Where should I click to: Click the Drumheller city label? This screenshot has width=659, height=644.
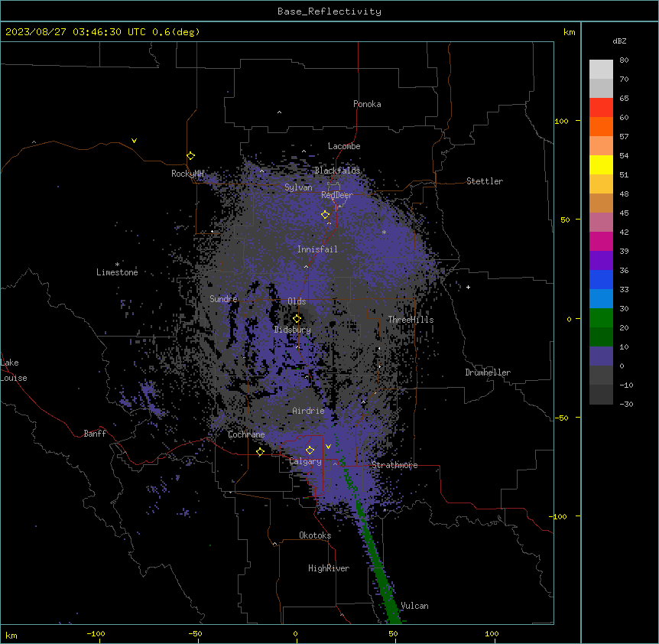[488, 372]
